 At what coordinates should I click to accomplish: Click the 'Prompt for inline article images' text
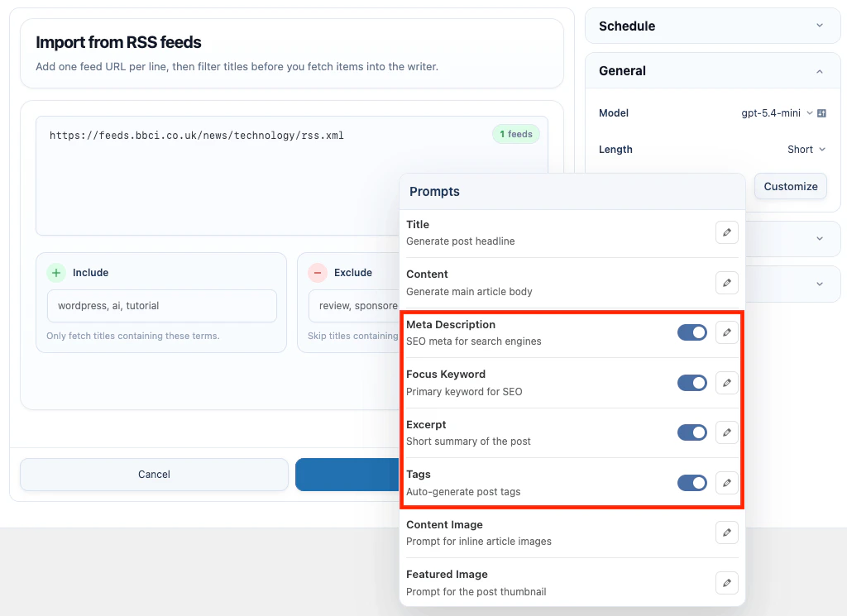click(479, 542)
